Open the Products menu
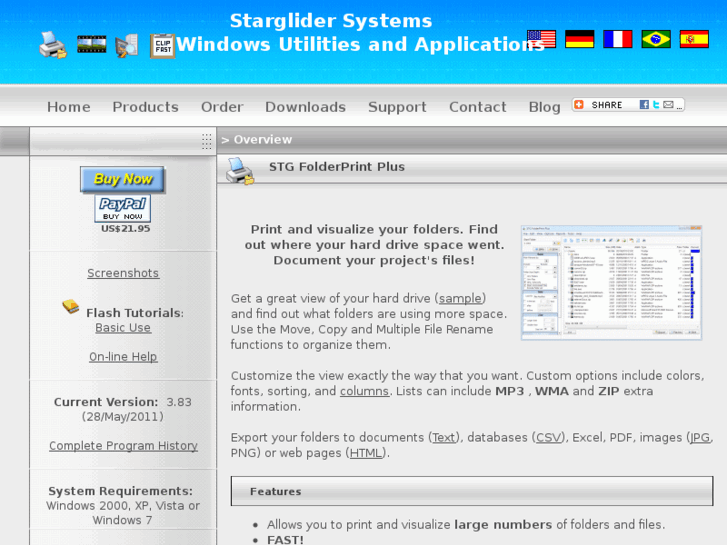Screen dimensions: 727x545 (x=146, y=107)
